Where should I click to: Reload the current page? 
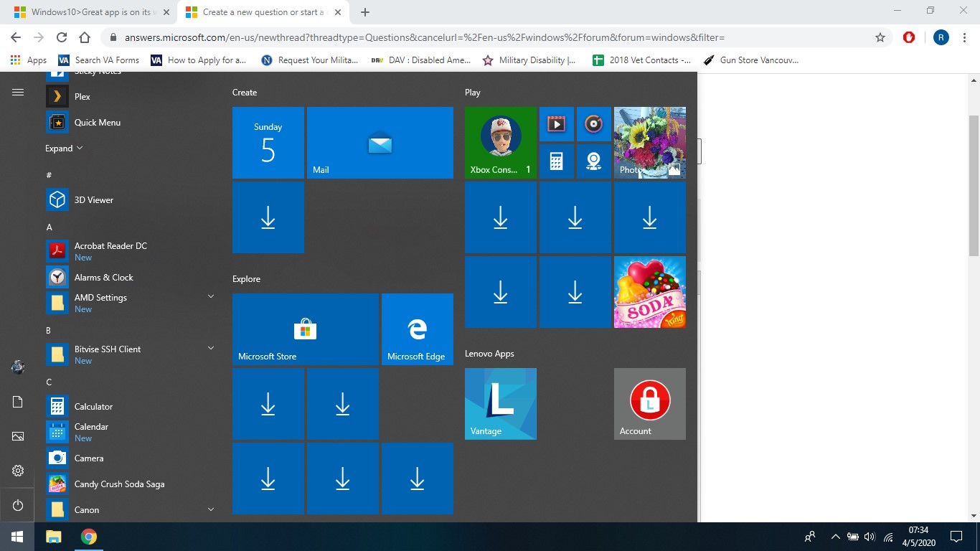[x=62, y=37]
